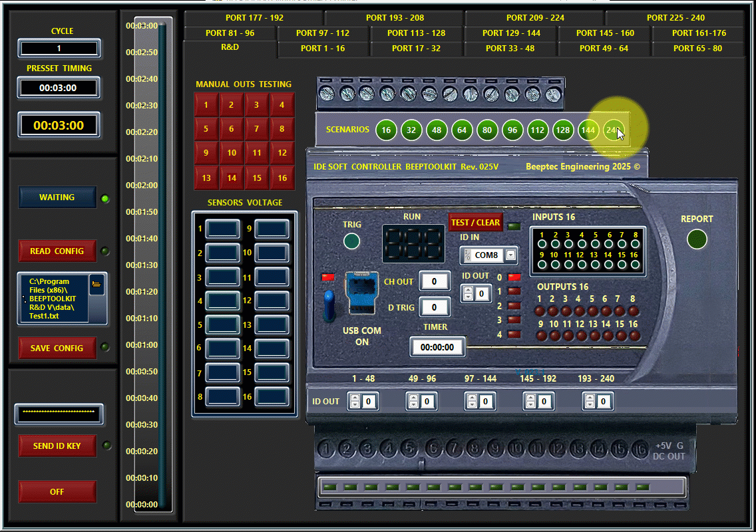
Task: Adjust ID OUT stepper for 97 - 144
Action: tap(472, 402)
